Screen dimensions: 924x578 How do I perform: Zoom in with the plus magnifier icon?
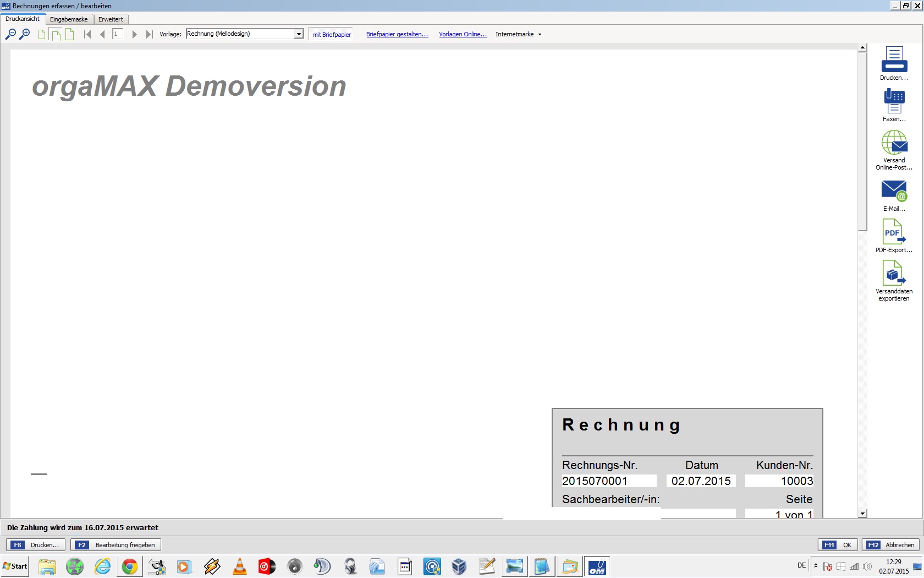[x=24, y=34]
